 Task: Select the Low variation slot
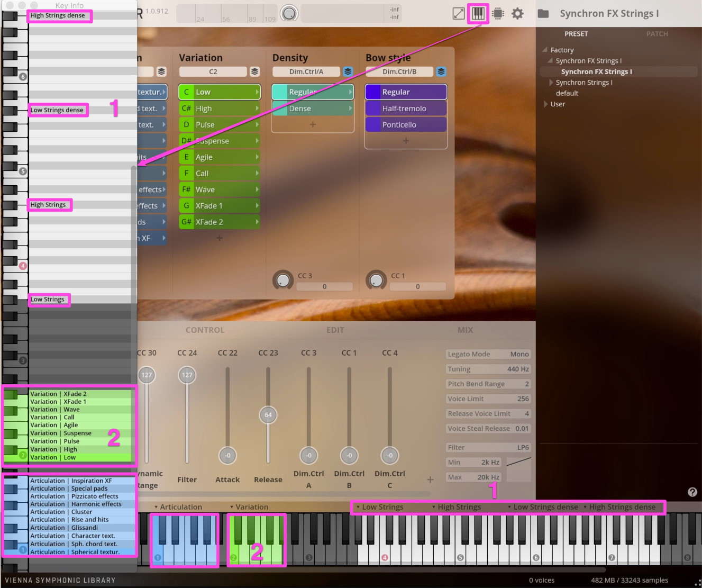[220, 92]
